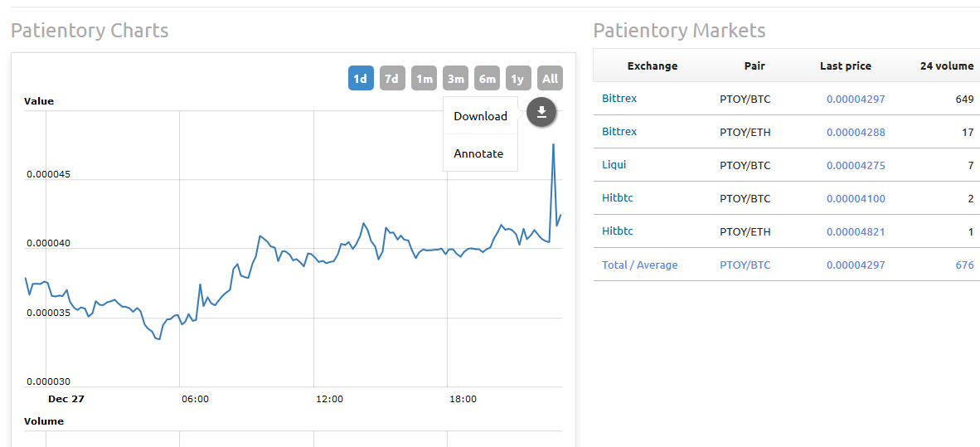Click the Total / Average link
This screenshot has height=447, width=980.
639,265
